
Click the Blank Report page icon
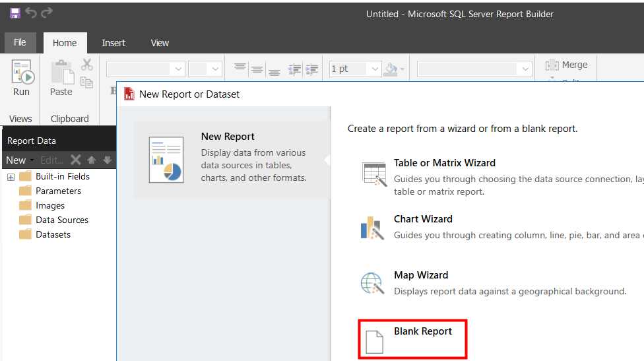click(375, 342)
